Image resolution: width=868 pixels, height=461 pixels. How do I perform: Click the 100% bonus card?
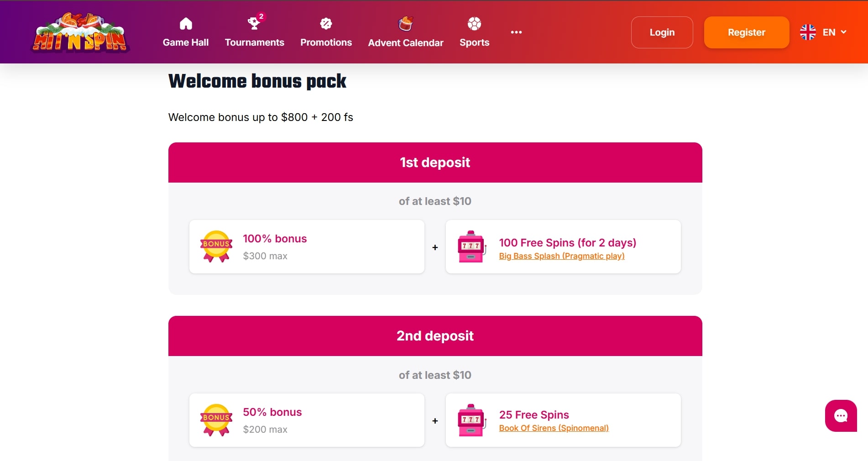[x=307, y=247]
